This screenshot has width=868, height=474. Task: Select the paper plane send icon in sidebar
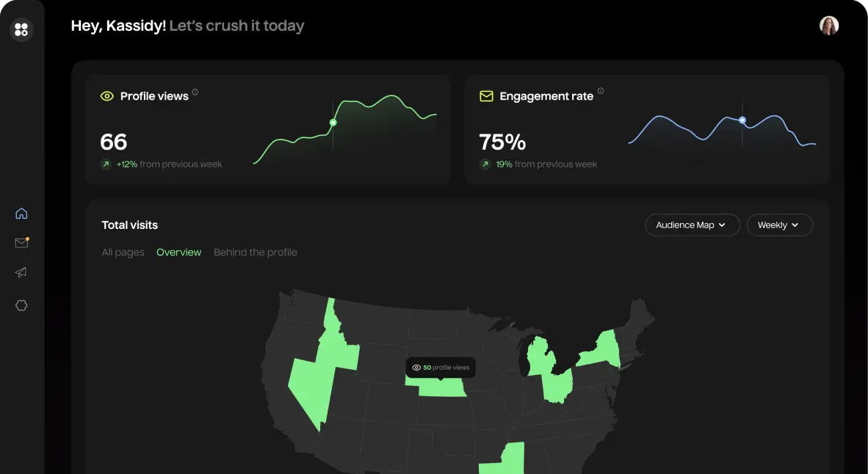click(21, 272)
